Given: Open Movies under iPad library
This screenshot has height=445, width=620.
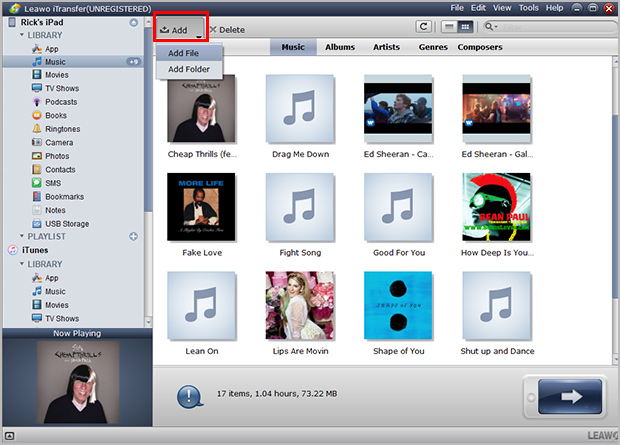Looking at the screenshot, I should coord(57,75).
